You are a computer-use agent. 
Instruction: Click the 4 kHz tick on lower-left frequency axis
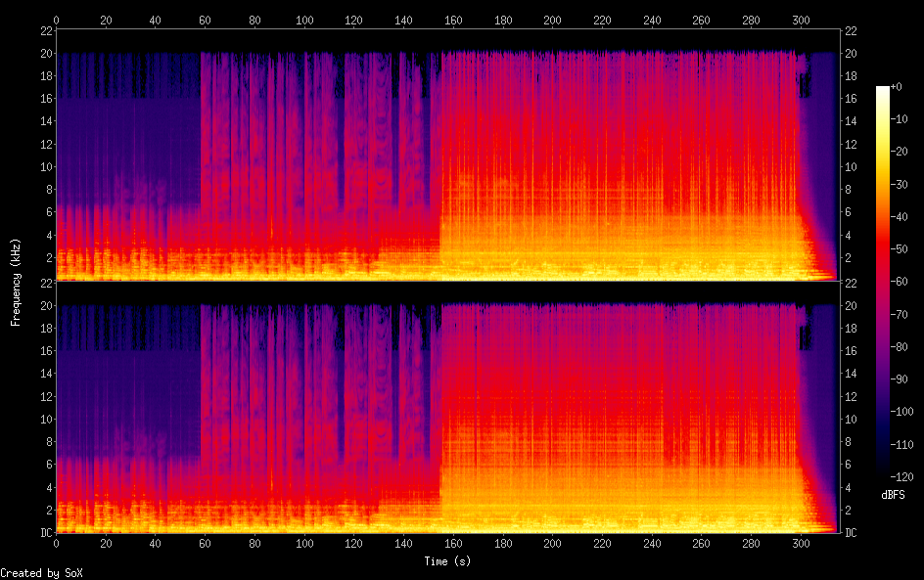tap(46, 487)
